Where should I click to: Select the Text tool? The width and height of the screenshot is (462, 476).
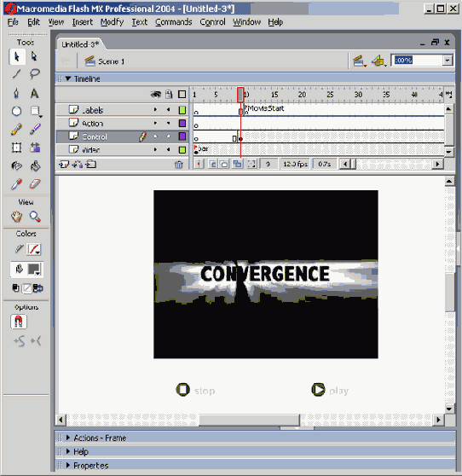click(x=35, y=93)
